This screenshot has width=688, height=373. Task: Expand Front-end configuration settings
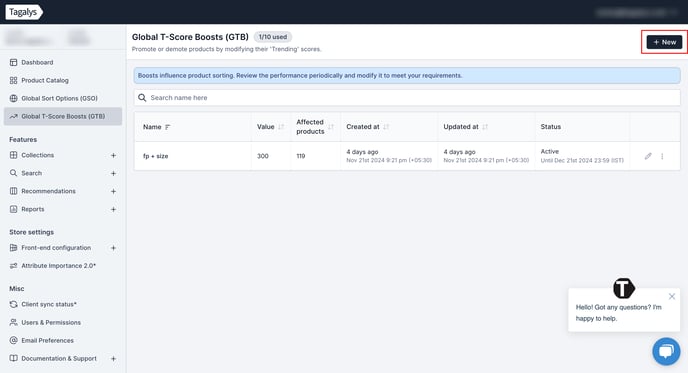[113, 248]
